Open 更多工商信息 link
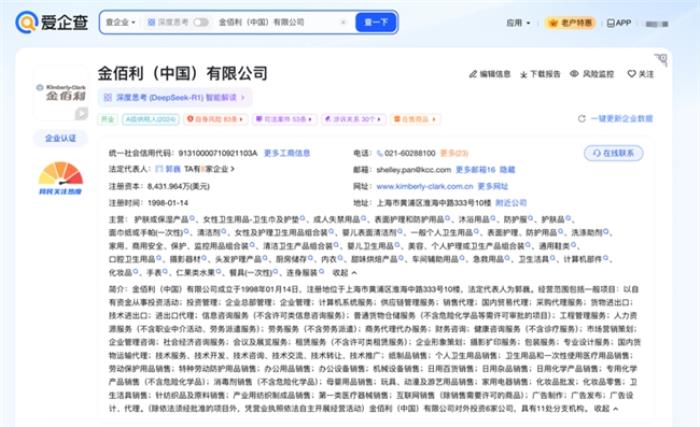The height and width of the screenshot is (427, 700). 287,153
